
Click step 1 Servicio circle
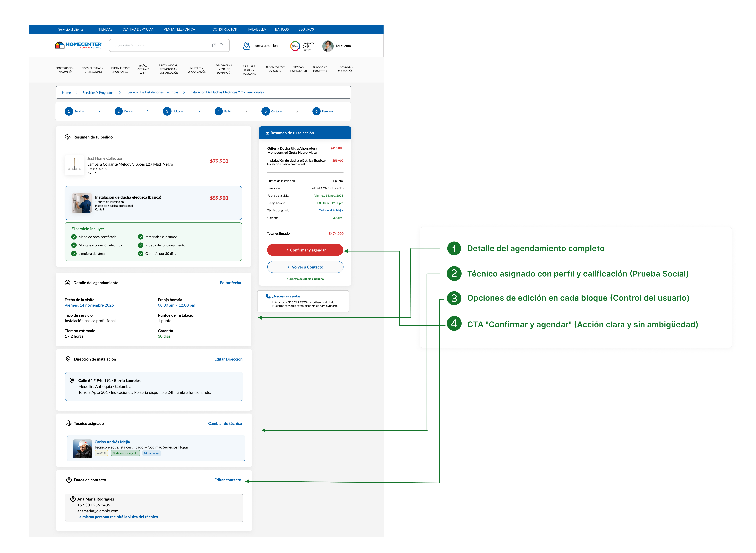coord(69,111)
